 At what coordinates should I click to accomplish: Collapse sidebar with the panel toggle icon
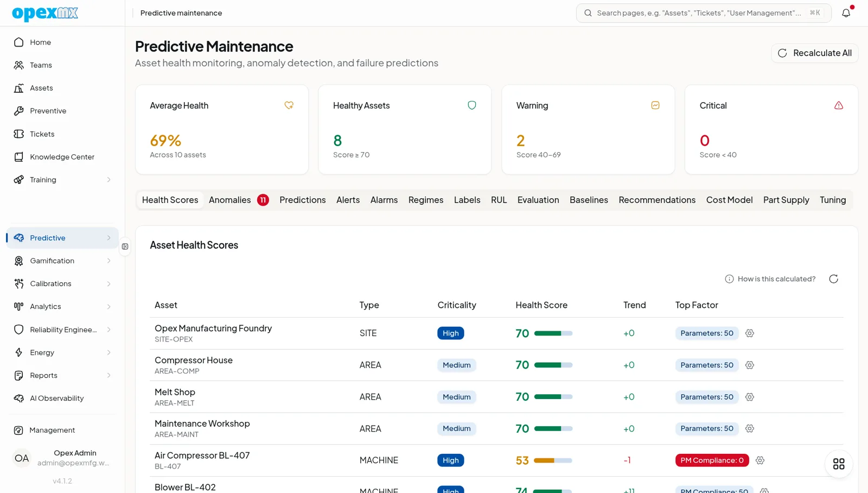pyautogui.click(x=125, y=246)
